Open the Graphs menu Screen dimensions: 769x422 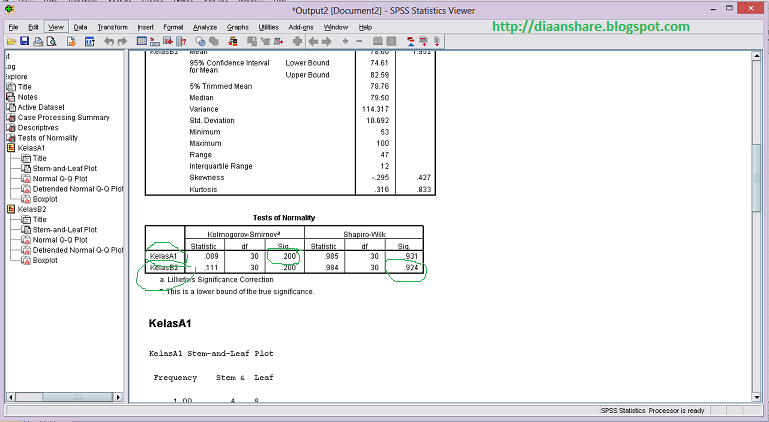click(x=238, y=27)
